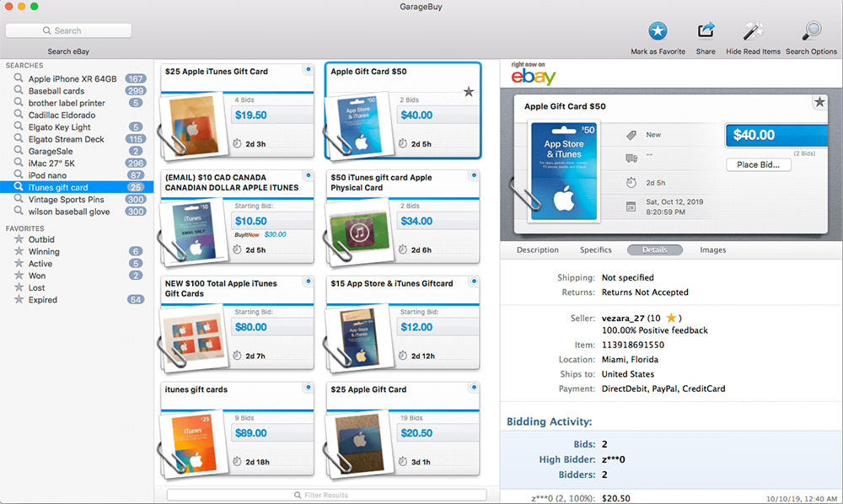
Task: Select the Apple iPhone XR 64GB search
Action: (77, 78)
